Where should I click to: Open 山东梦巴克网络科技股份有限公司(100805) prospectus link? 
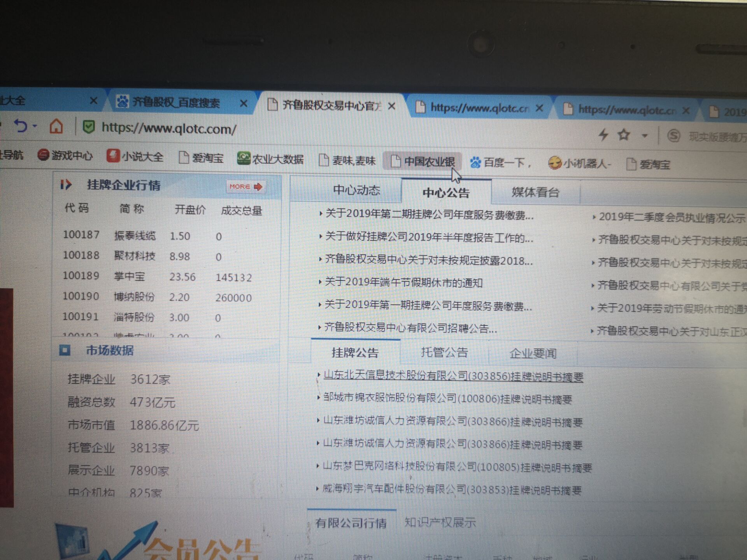pos(457,467)
